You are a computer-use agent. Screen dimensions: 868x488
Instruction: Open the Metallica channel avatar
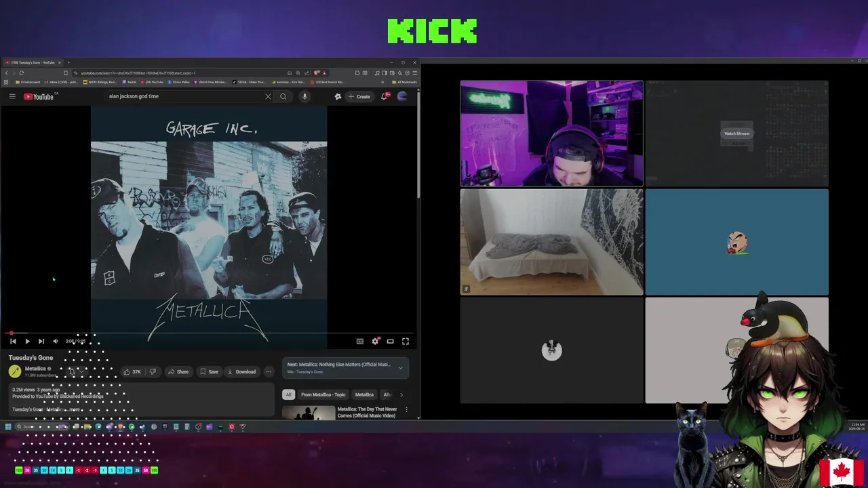coord(15,371)
